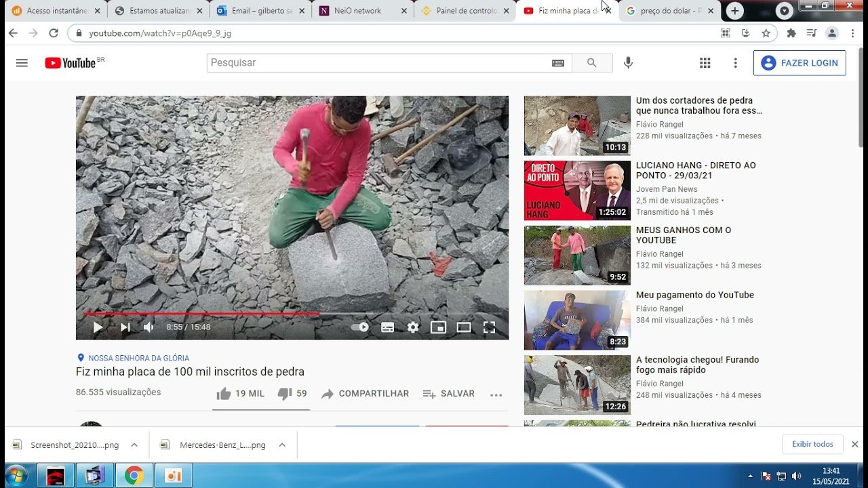
Task: Open Chrome extensions puzzle icon
Action: [x=791, y=33]
